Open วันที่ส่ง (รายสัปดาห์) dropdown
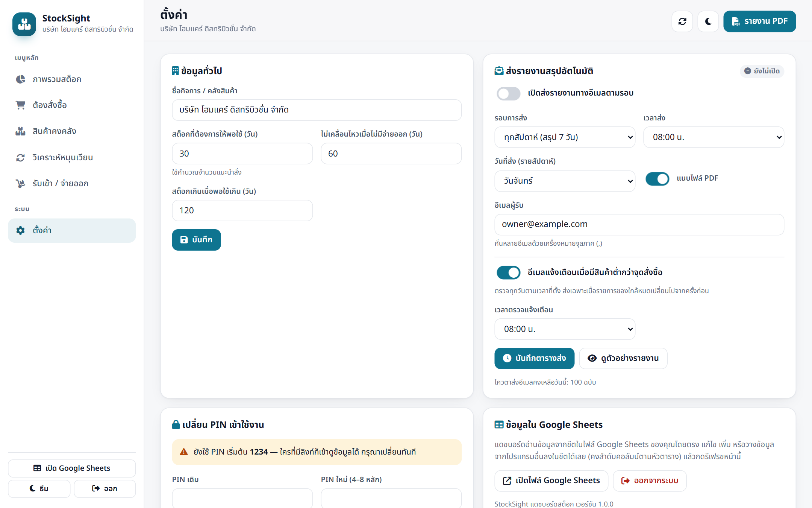This screenshot has height=508, width=812. pos(565,181)
